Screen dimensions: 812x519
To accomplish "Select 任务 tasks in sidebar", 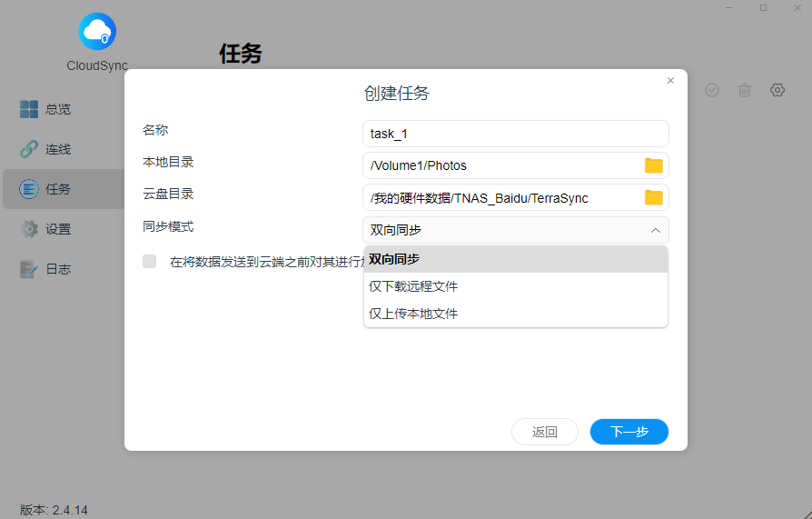I will tap(58, 189).
